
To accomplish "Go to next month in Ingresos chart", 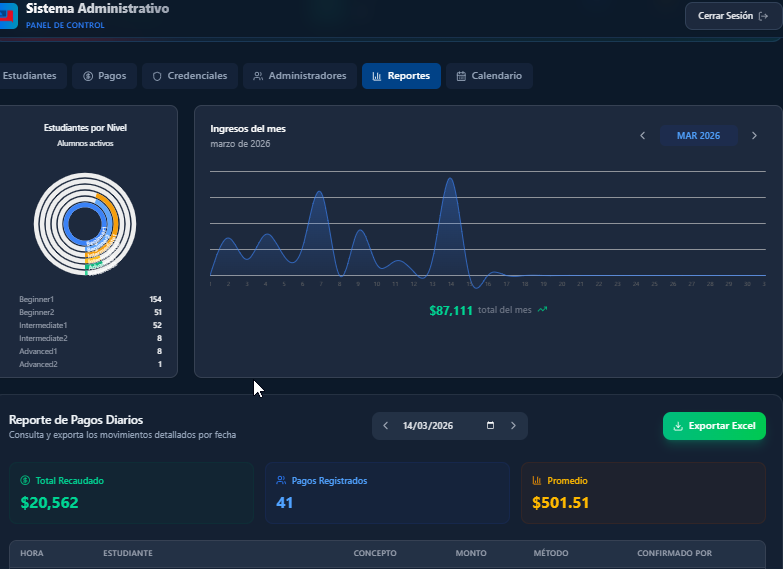I will click(754, 135).
